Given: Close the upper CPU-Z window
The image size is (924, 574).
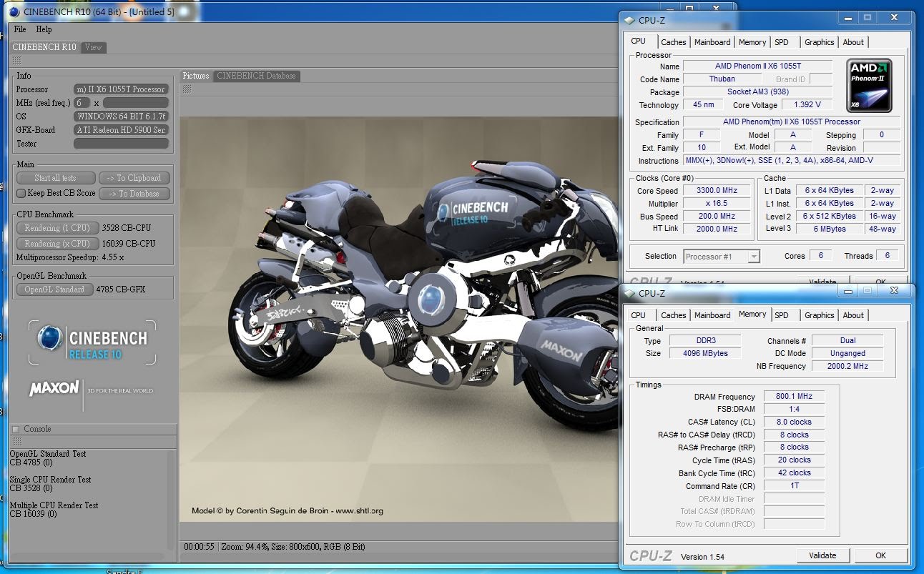Looking at the screenshot, I should tap(894, 17).
